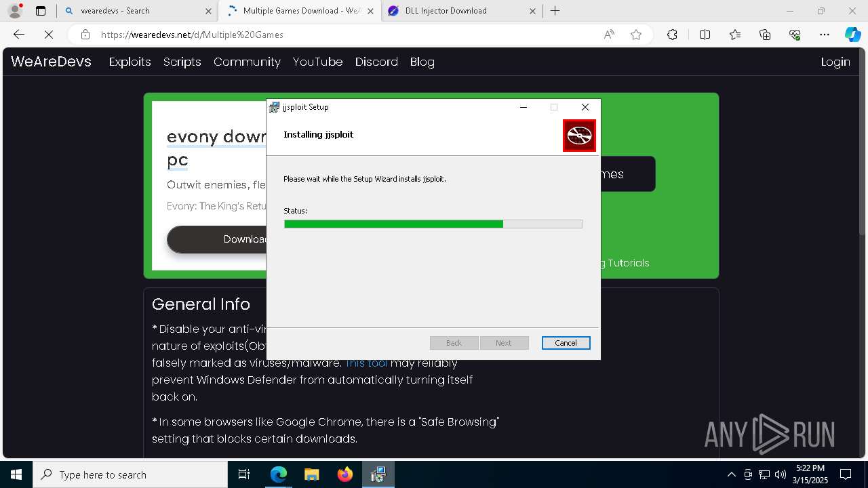
Task: Open Microsoft Edge from the taskbar
Action: (279, 474)
